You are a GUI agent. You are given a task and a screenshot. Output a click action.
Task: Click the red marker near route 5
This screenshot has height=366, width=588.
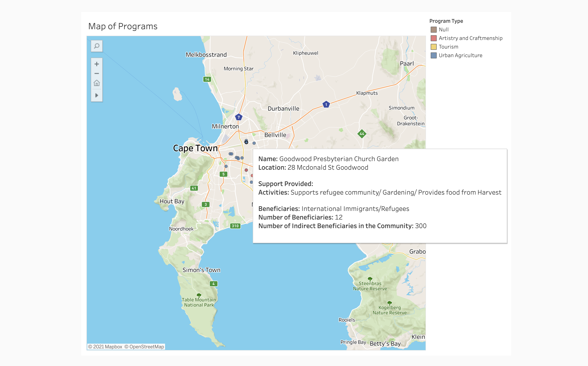(246, 170)
